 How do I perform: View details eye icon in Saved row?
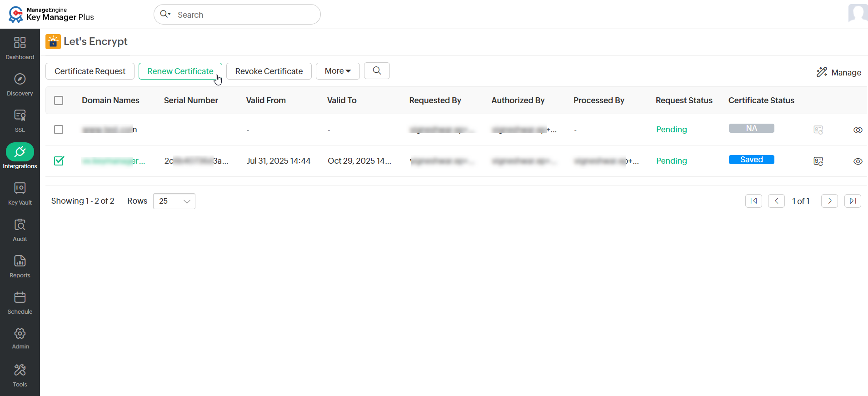[x=858, y=161]
